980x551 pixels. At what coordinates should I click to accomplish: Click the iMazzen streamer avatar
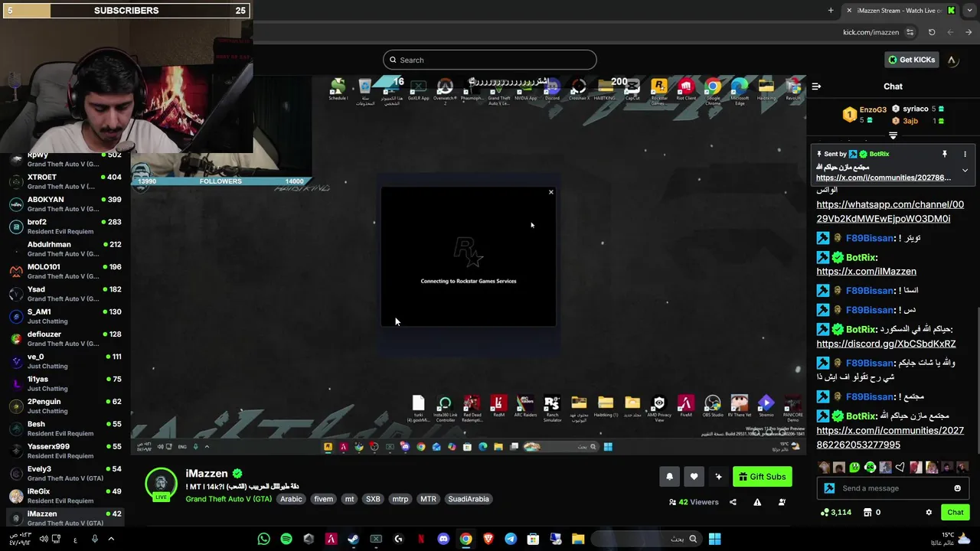(x=161, y=484)
